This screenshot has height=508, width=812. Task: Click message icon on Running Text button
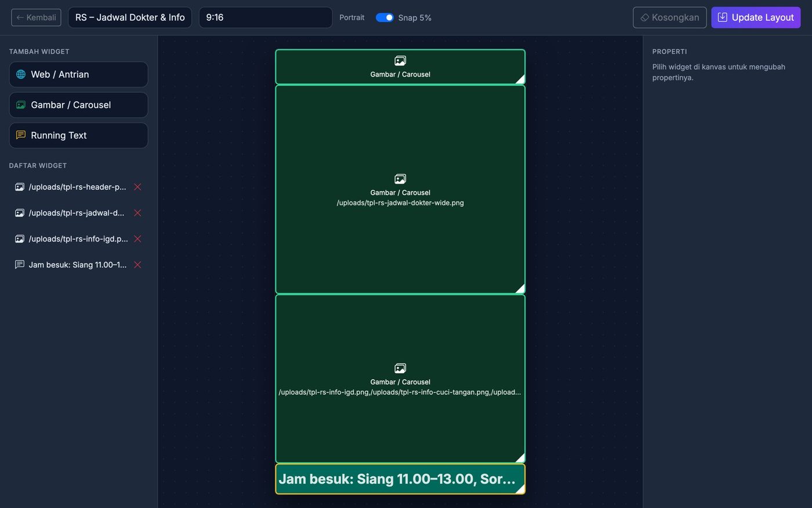pyautogui.click(x=21, y=135)
